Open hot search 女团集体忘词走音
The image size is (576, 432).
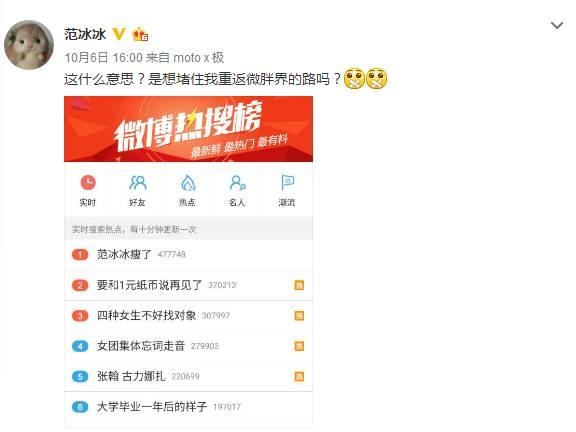click(x=188, y=346)
